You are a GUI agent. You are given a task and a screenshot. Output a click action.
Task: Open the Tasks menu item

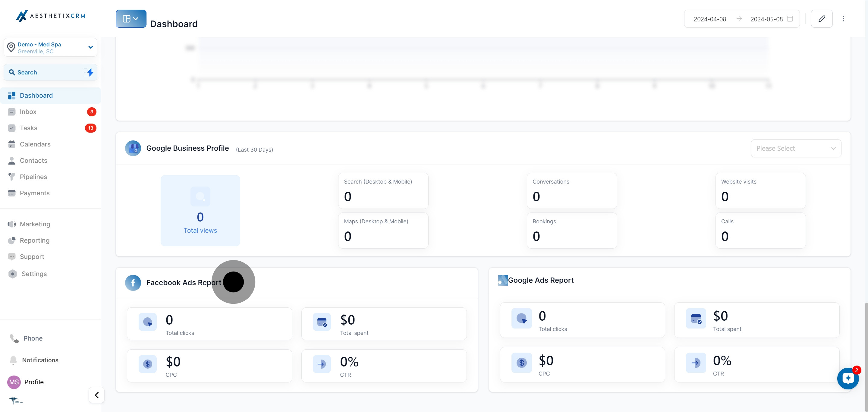[x=29, y=128]
